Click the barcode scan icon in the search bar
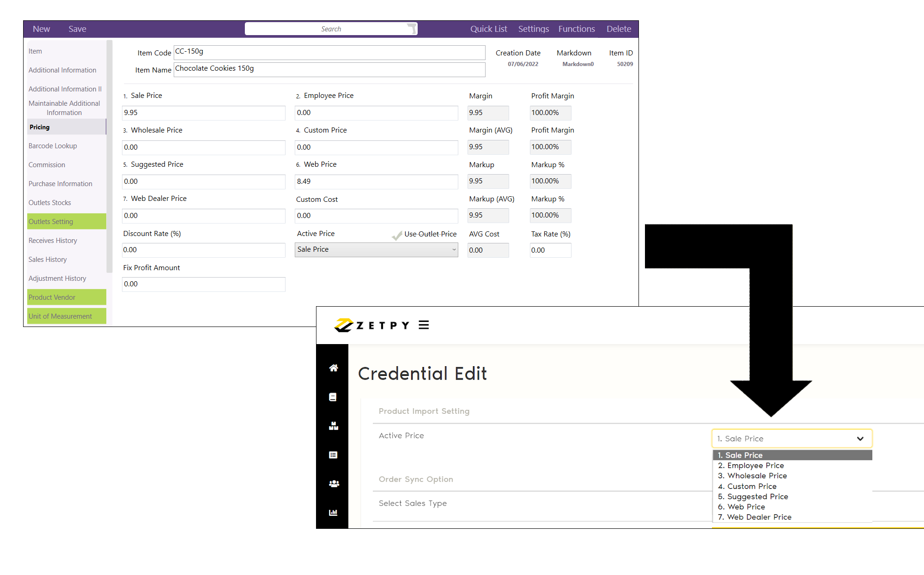Viewport: 924px width, 575px height. (411, 28)
